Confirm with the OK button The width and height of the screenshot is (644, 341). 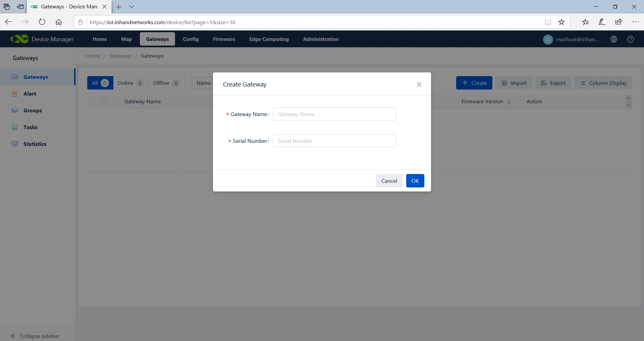pyautogui.click(x=415, y=181)
